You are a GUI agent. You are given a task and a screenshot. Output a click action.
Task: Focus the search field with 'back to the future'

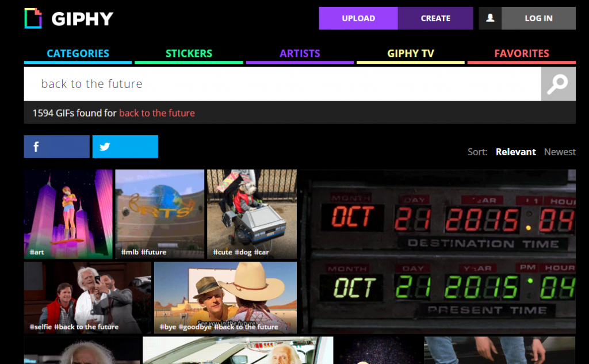(x=282, y=84)
